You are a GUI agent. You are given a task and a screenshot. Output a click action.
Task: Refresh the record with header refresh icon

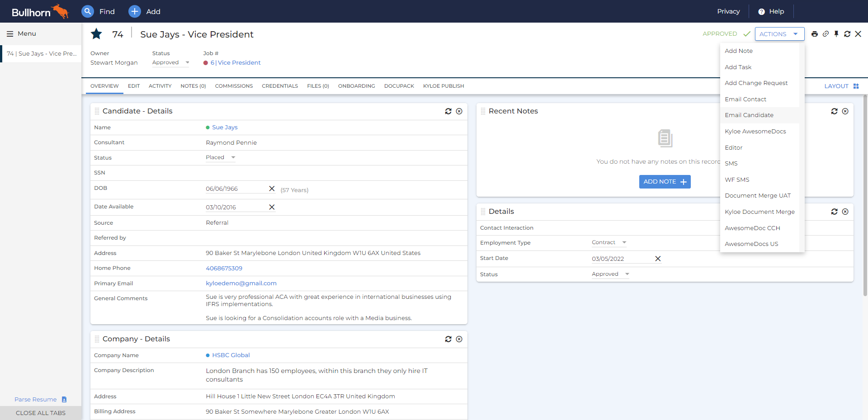(x=847, y=34)
